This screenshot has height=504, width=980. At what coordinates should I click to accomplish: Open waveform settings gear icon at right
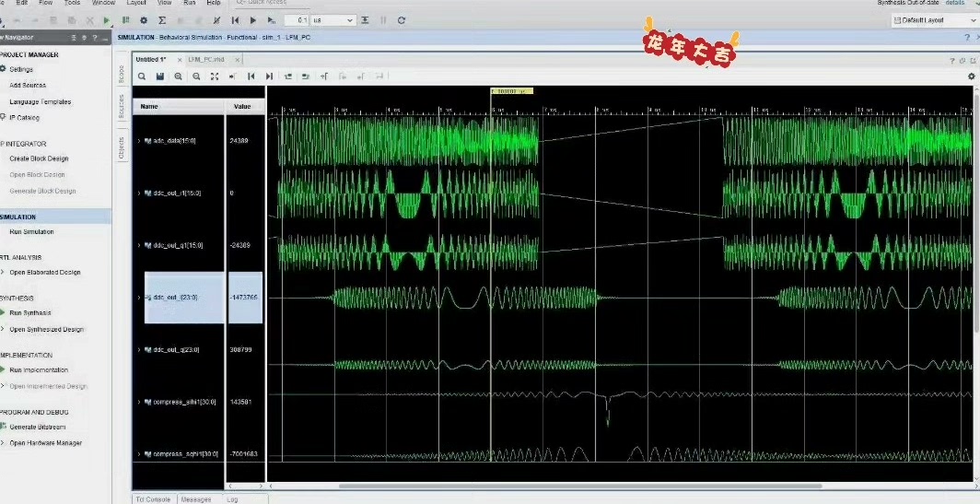(971, 76)
